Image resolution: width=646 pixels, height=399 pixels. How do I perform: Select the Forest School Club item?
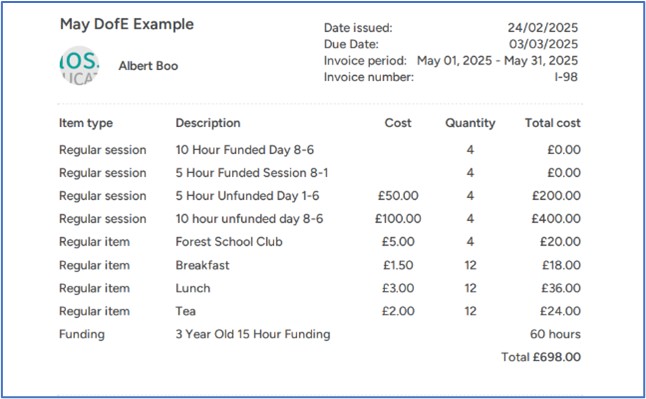(229, 242)
